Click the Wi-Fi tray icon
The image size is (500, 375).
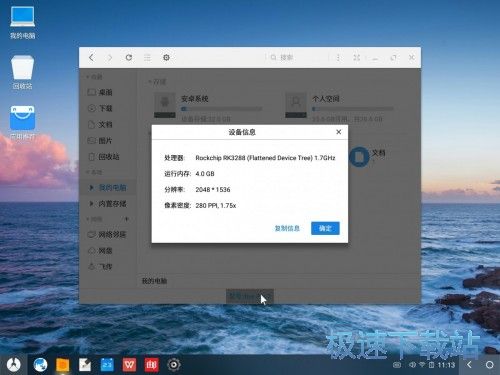coord(422,365)
